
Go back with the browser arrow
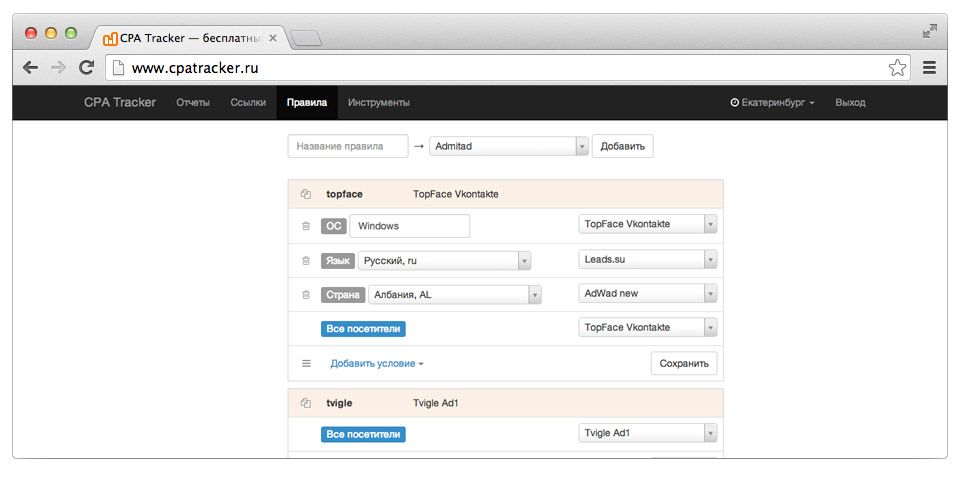pyautogui.click(x=30, y=67)
